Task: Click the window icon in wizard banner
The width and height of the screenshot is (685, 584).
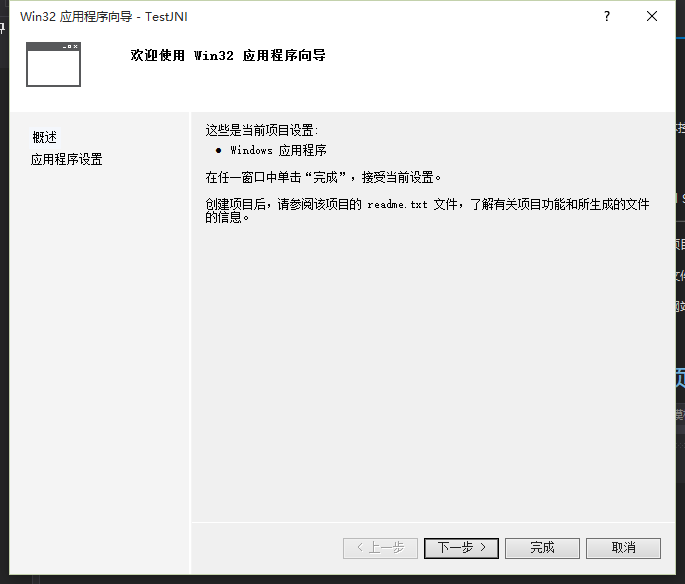Action: pyautogui.click(x=53, y=64)
